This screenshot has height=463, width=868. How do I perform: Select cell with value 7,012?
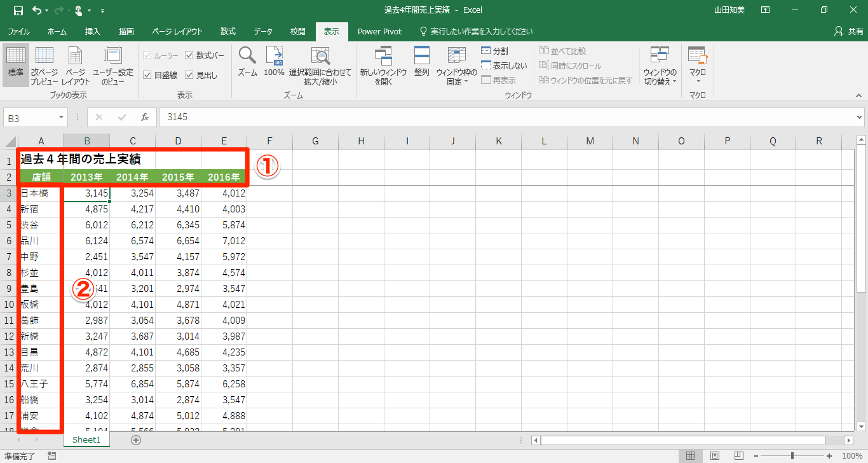[x=224, y=240]
